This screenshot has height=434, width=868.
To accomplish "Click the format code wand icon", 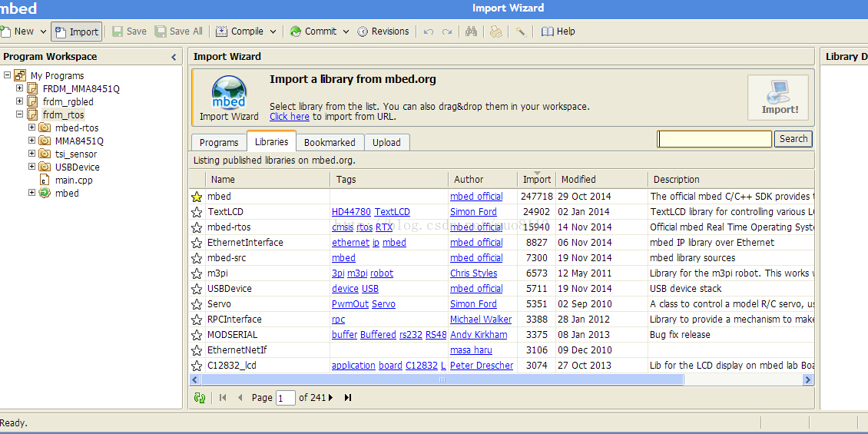I will [x=520, y=31].
